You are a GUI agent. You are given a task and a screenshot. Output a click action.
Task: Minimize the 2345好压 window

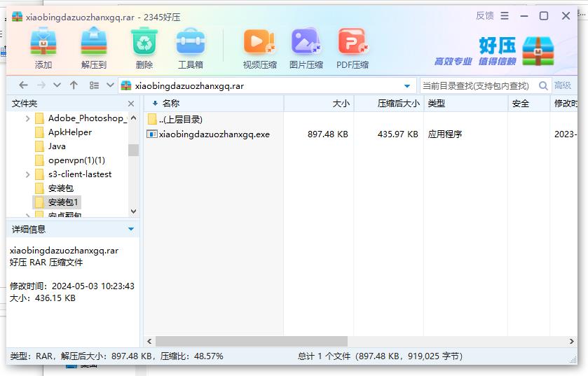tap(524, 15)
